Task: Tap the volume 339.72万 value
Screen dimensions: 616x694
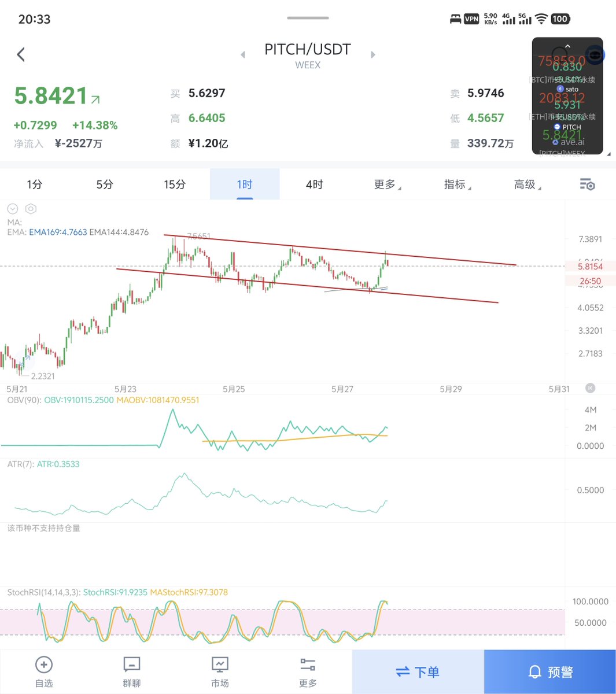Action: 490,143
